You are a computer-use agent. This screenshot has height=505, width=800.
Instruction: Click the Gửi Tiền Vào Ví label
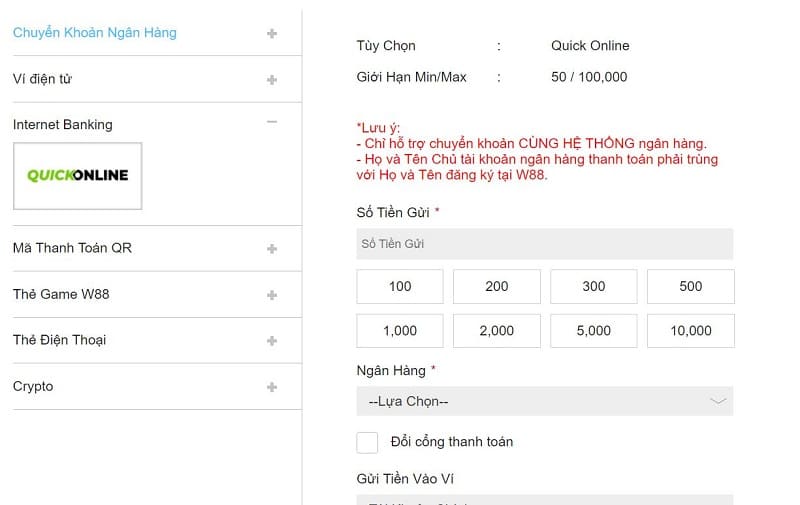coord(405,478)
